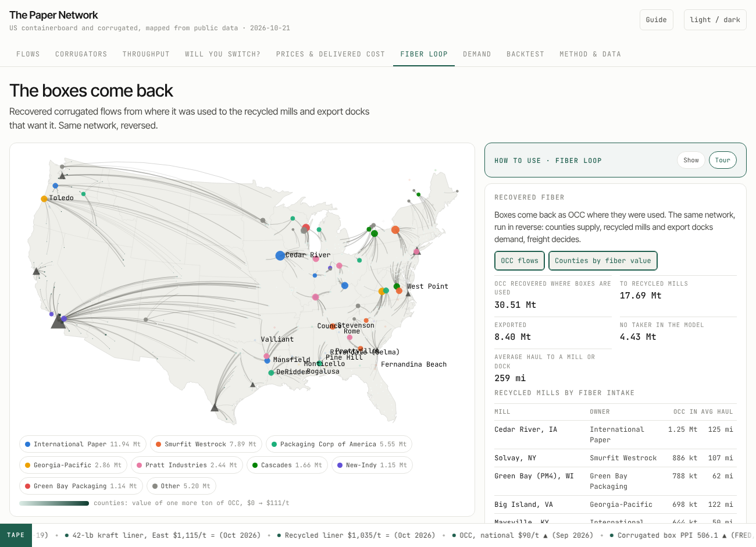Click the AVG HAUL column header

pos(717,412)
